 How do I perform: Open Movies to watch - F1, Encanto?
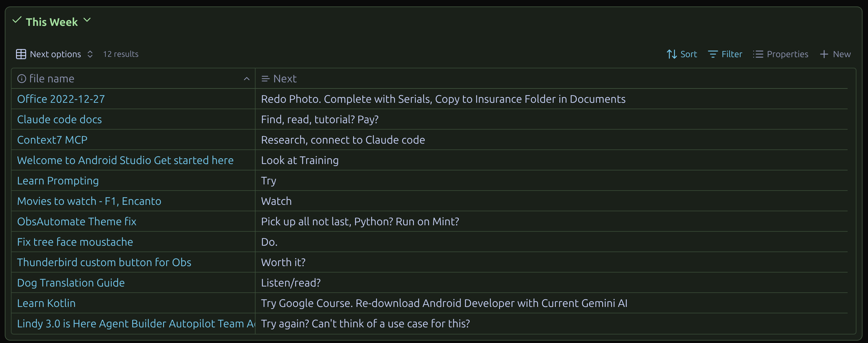click(89, 201)
